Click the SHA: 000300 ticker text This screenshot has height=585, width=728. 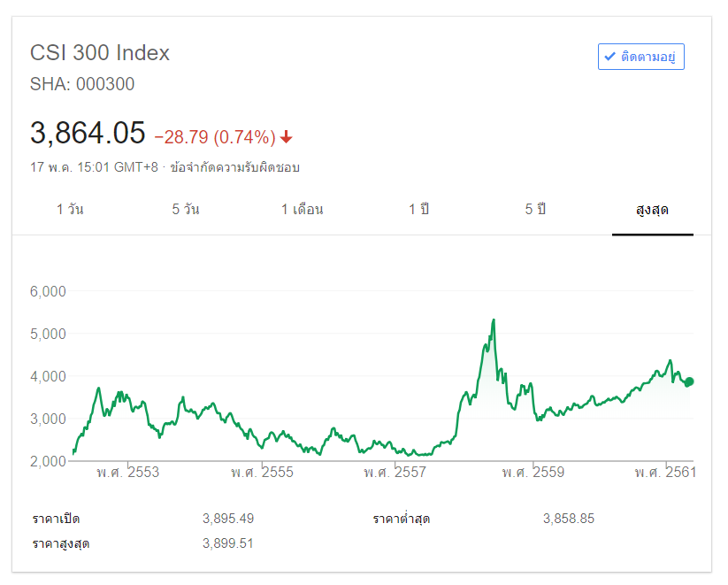tap(82, 85)
